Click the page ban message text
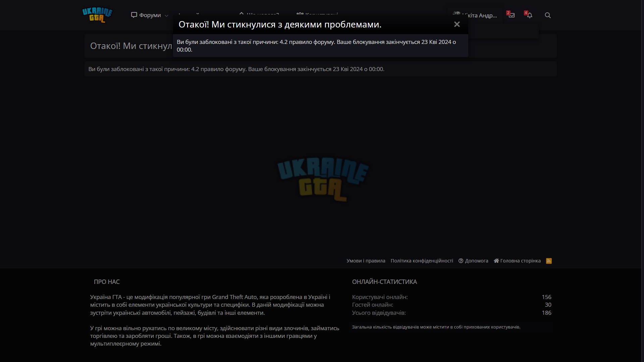Image resolution: width=644 pixels, height=362 pixels. [236, 69]
